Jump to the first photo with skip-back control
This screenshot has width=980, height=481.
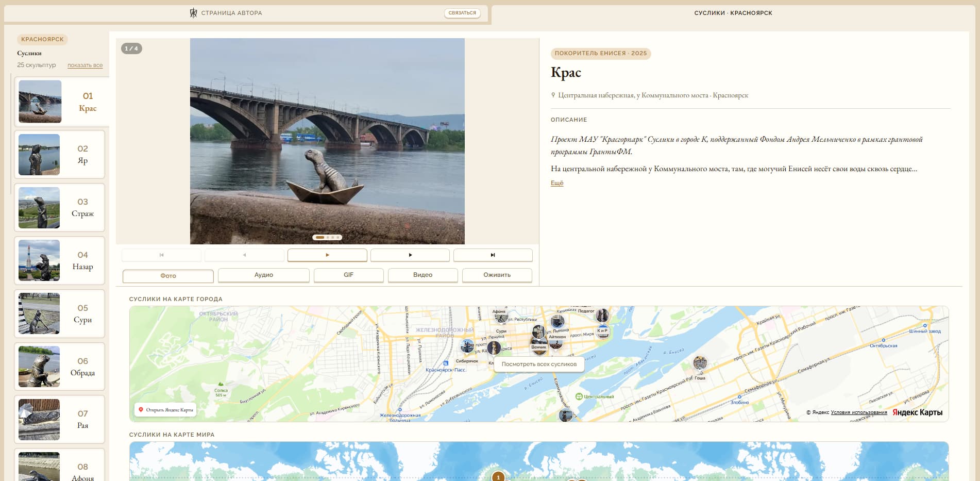(x=162, y=255)
